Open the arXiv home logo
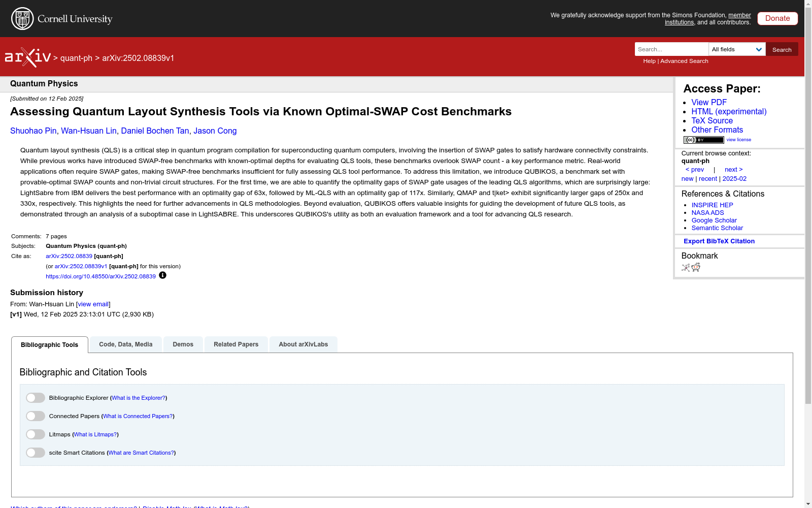 28,57
